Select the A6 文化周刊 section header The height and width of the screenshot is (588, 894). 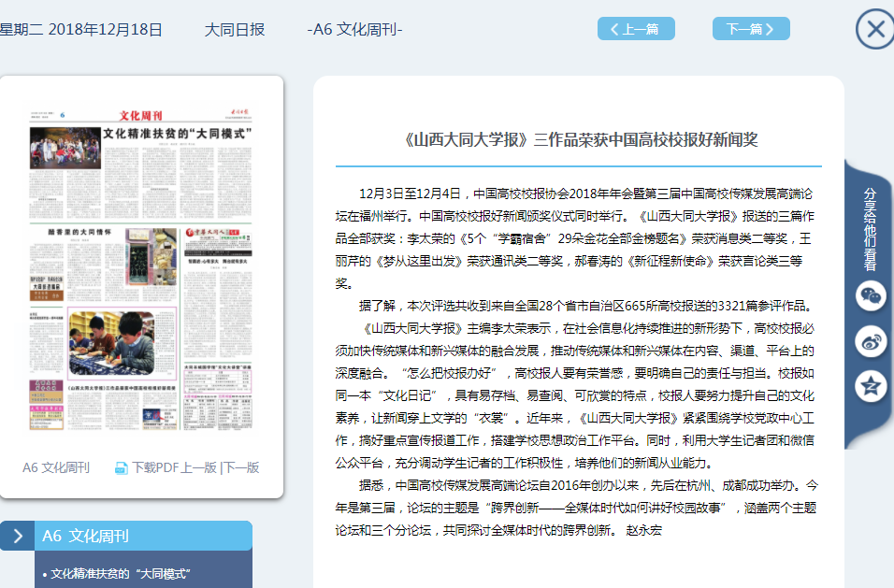tap(143, 536)
